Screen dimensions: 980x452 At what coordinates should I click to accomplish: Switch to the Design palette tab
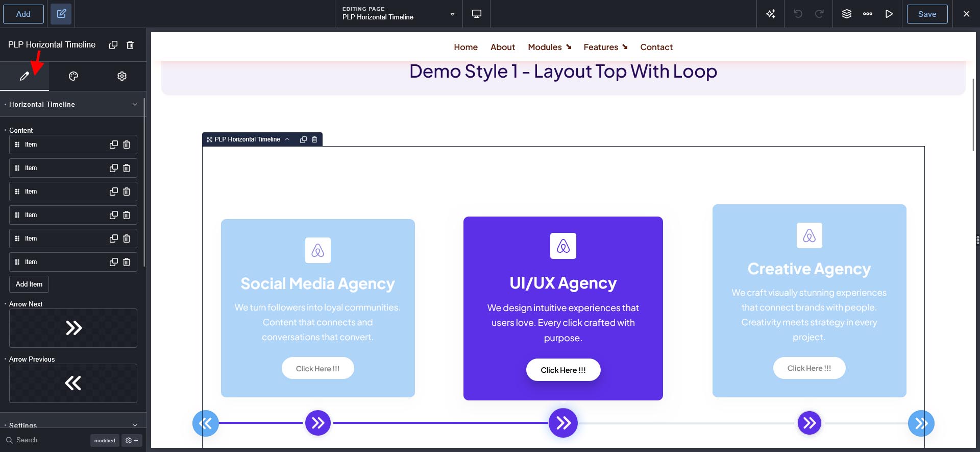tap(73, 76)
